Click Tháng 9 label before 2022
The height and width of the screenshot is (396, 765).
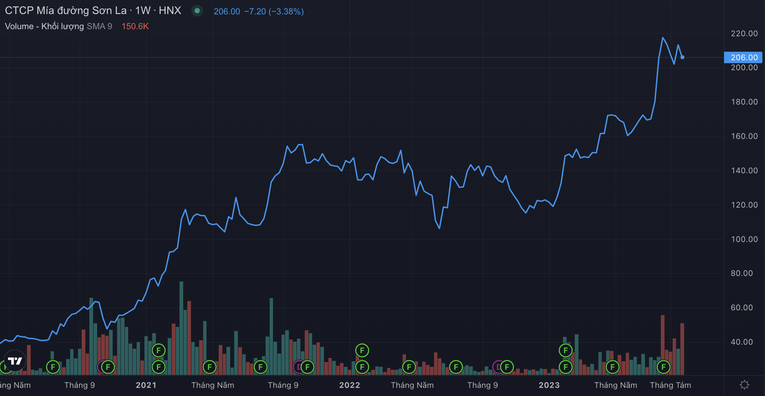(283, 385)
